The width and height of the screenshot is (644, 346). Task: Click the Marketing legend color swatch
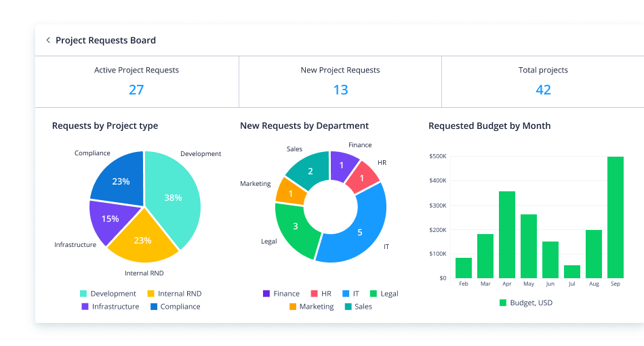click(293, 307)
